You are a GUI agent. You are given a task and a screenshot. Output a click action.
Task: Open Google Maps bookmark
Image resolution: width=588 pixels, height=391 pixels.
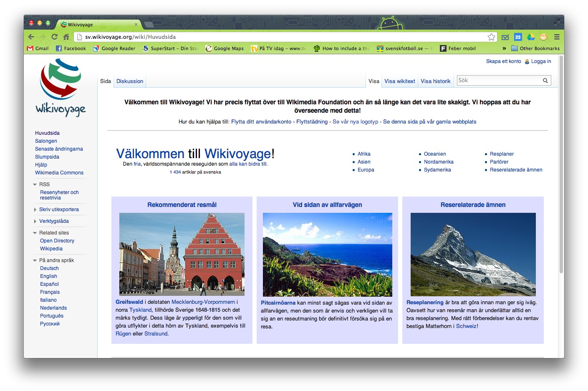[x=225, y=48]
